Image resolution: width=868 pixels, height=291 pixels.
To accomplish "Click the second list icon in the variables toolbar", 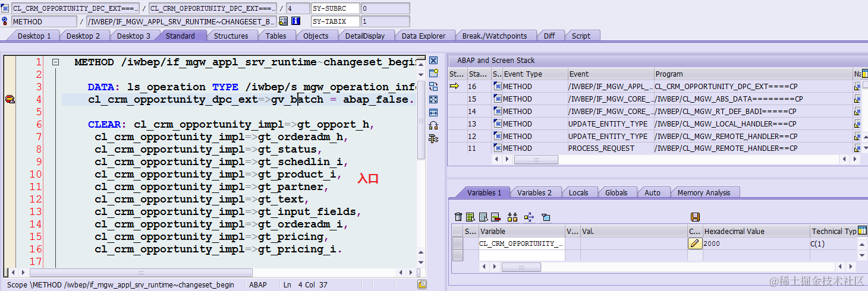I will tap(483, 217).
